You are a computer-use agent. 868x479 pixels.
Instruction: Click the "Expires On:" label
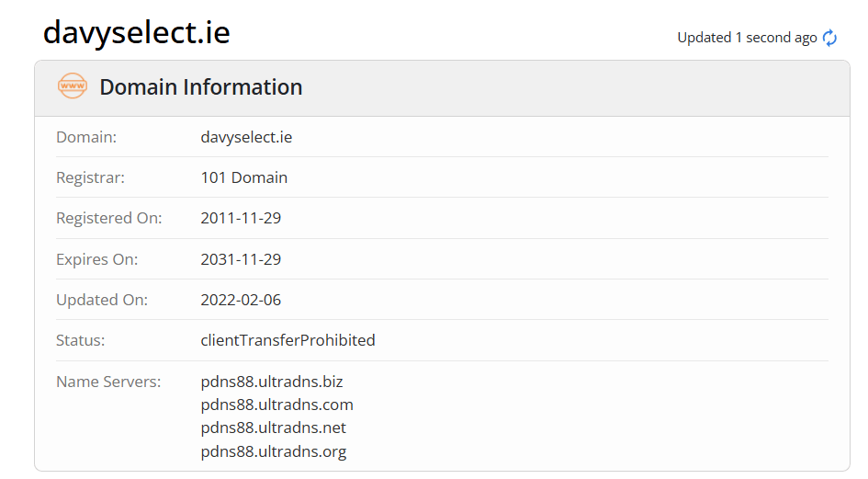pos(96,259)
